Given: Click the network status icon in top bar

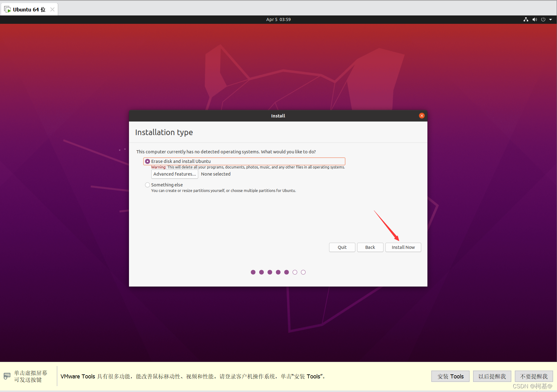Looking at the screenshot, I should pyautogui.click(x=526, y=19).
